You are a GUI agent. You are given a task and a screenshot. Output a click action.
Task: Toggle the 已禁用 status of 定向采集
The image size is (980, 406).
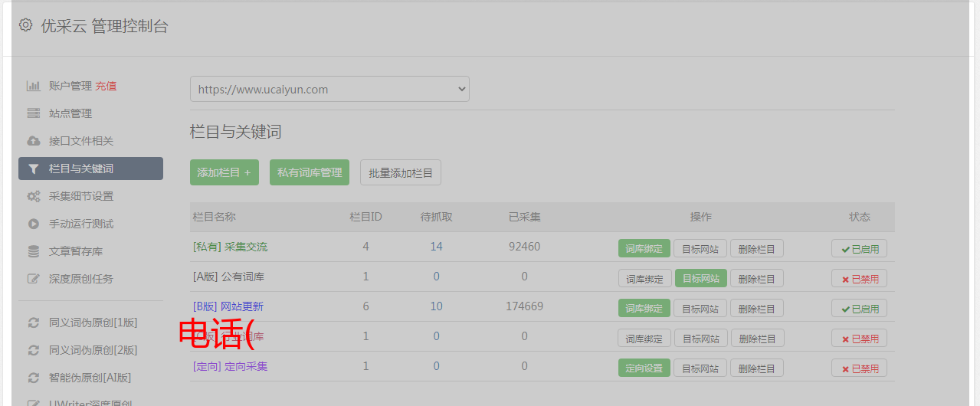point(860,368)
